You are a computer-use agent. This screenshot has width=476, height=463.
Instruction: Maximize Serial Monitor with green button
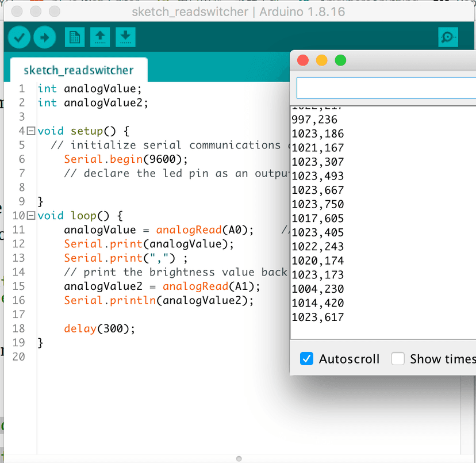pos(340,60)
